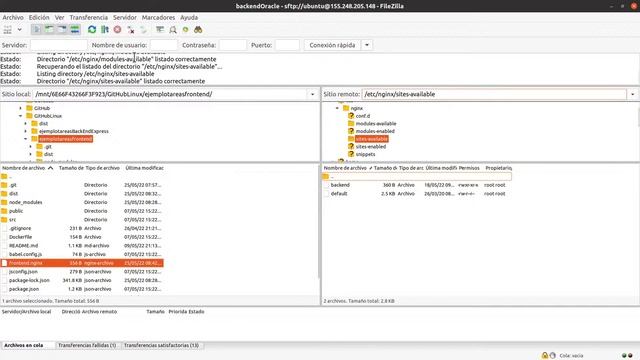Viewport: 640px width, 360px height.
Task: Open the Ayuda menu
Action: tap(189, 18)
